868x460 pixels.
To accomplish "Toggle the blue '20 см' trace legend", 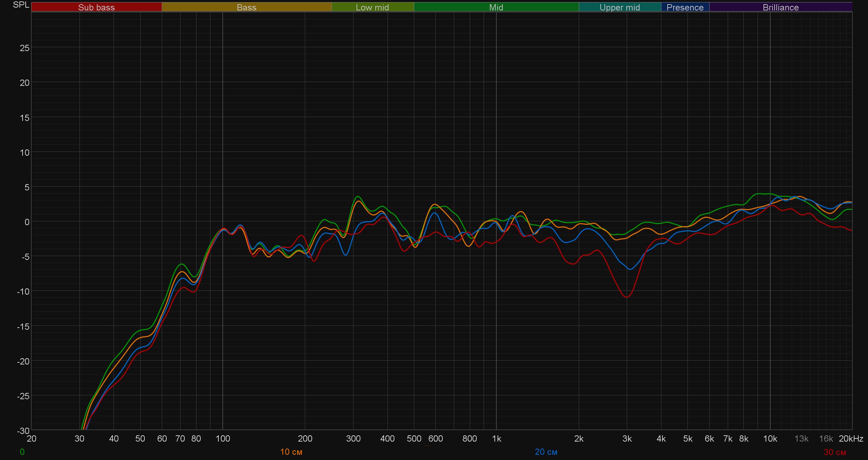I will 546,452.
